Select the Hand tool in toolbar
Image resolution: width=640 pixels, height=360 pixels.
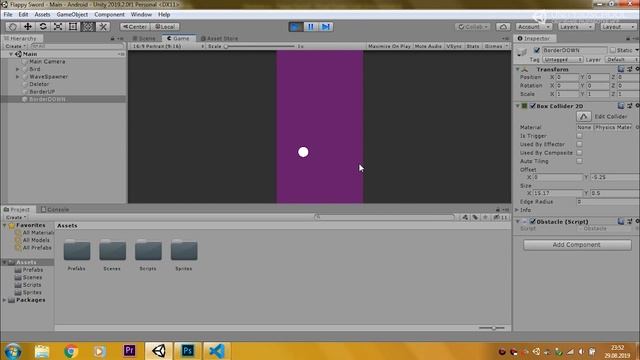(13, 27)
